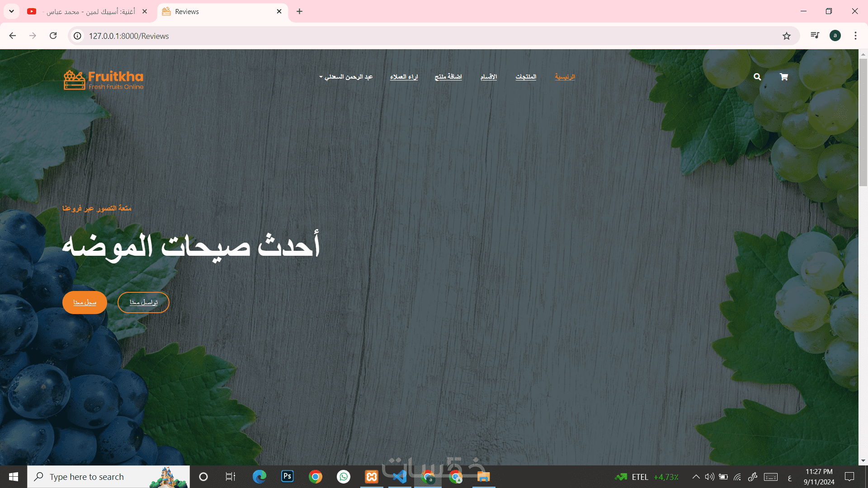Click the page vertical scrollbar thumb
Viewport: 868px width, 488px height.
(x=863, y=122)
